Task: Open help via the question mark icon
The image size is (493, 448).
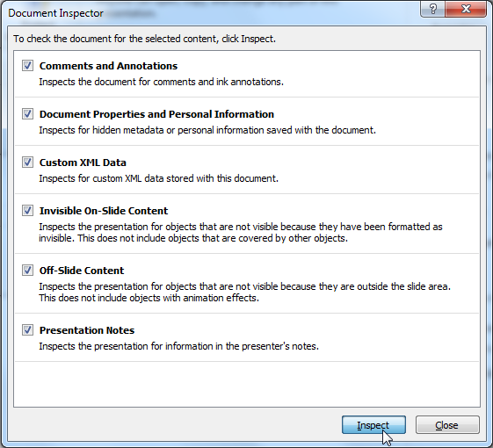Action: (432, 9)
